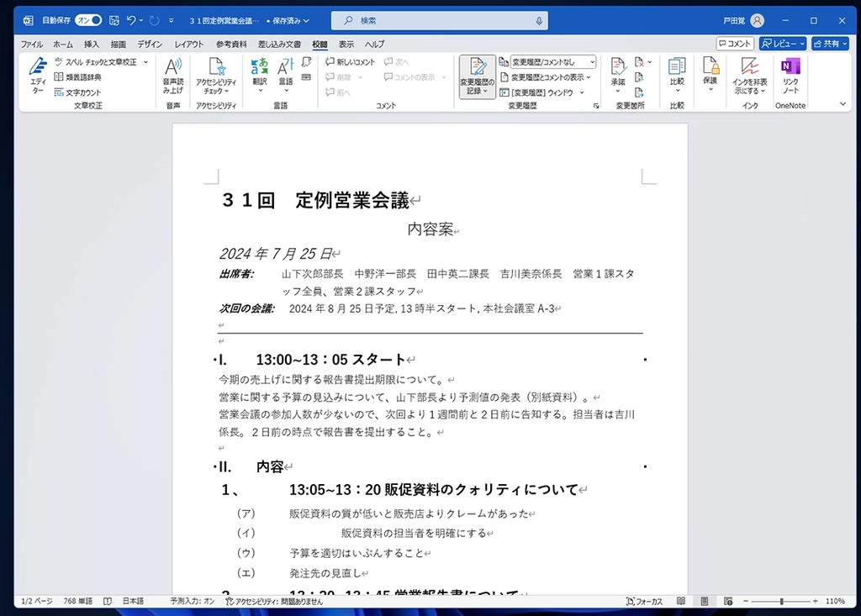This screenshot has width=861, height=616.
Task: Switch to the 参考資料 tab
Action: pyautogui.click(x=231, y=45)
